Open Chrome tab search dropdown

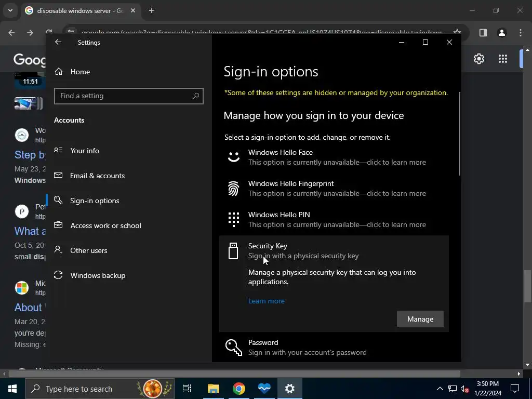tap(10, 10)
